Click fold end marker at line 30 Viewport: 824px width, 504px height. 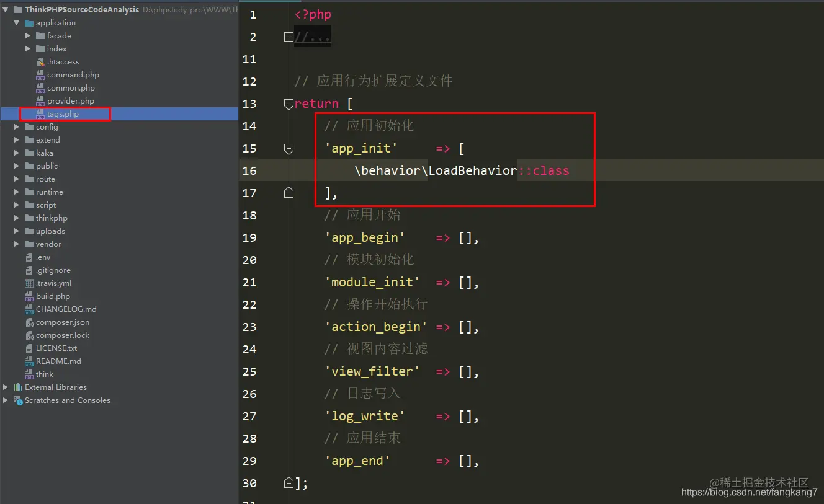point(289,483)
